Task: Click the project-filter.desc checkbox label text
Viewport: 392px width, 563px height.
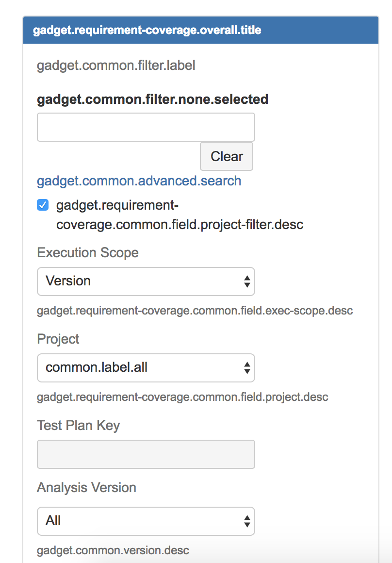Action: (180, 215)
